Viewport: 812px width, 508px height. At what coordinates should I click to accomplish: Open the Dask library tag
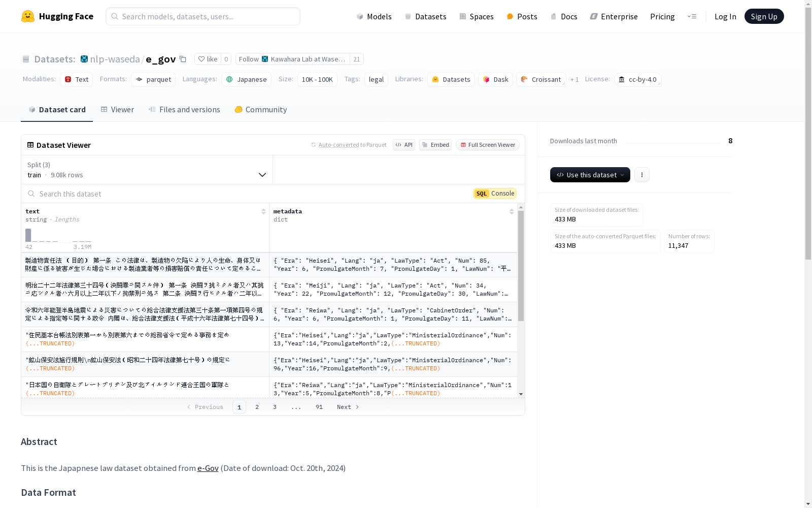coord(496,79)
